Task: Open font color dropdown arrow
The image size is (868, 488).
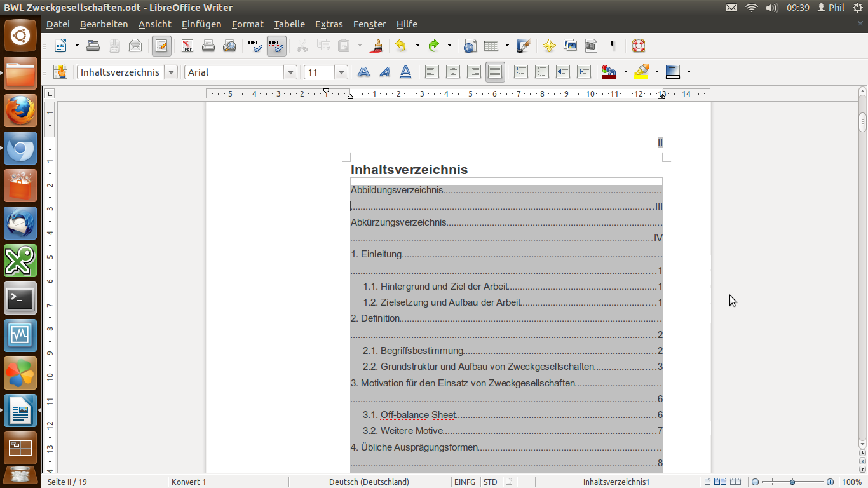Action: coord(625,72)
